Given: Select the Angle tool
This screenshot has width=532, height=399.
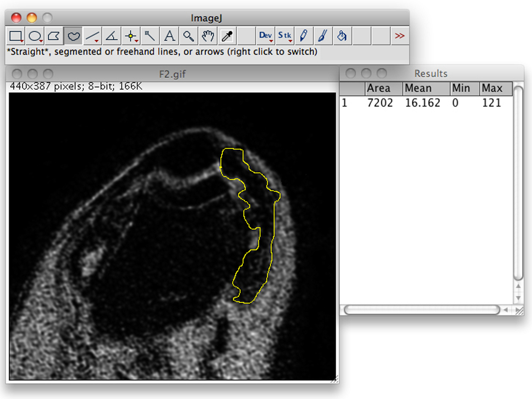Looking at the screenshot, I should tap(111, 36).
